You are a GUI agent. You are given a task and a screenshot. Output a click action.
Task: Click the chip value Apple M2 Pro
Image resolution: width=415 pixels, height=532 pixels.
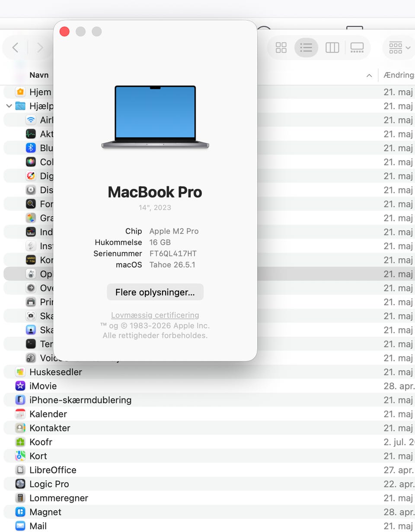(174, 231)
